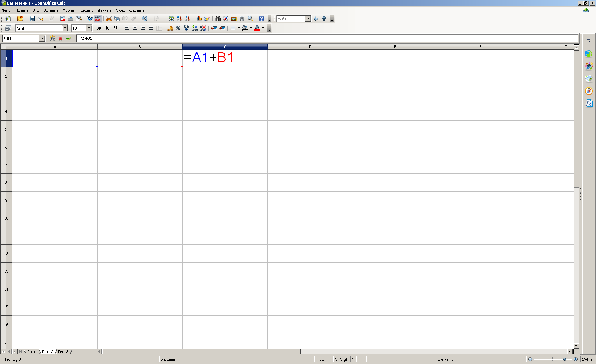Open Borders dropdown arrow
Screen dimensions: 596x364
click(239, 28)
